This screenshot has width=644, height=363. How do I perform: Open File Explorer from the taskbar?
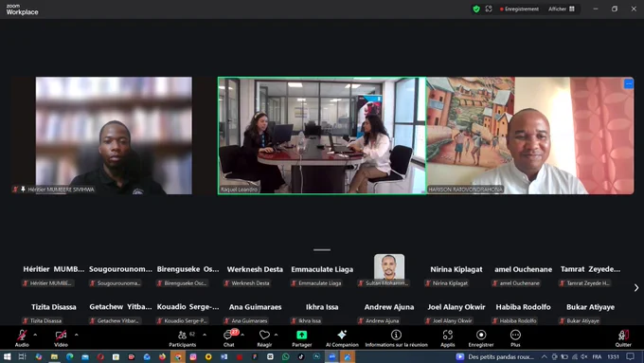pyautogui.click(x=54, y=356)
